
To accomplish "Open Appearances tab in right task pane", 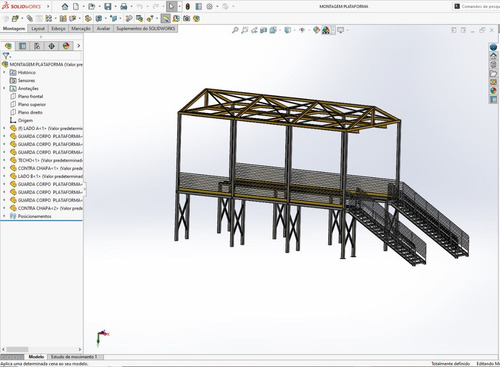I will click(x=493, y=90).
